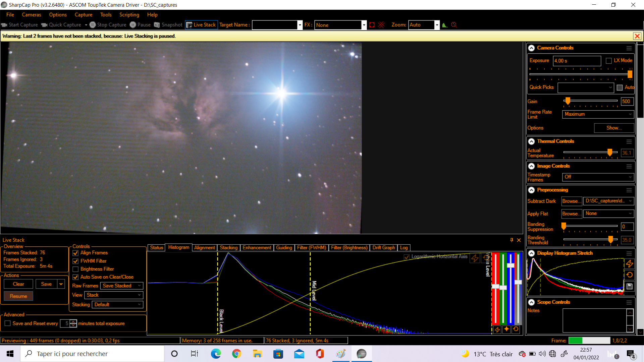This screenshot has width=644, height=362.
Task: Click the star color balance icon below sliders
Action: pyautogui.click(x=506, y=329)
